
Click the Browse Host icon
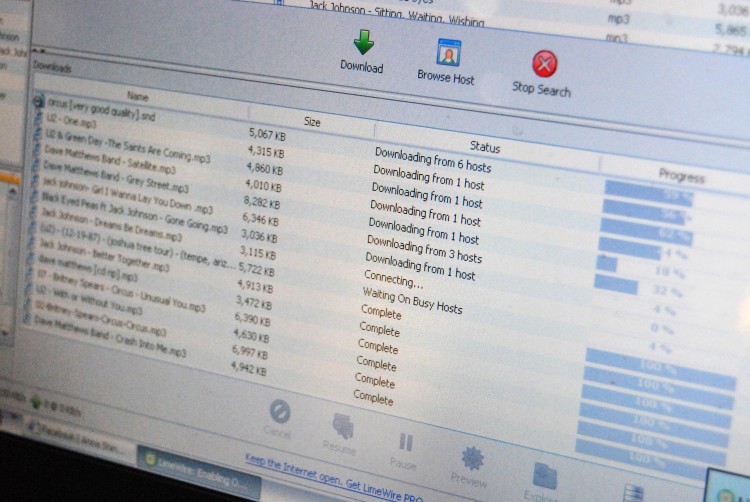click(448, 53)
